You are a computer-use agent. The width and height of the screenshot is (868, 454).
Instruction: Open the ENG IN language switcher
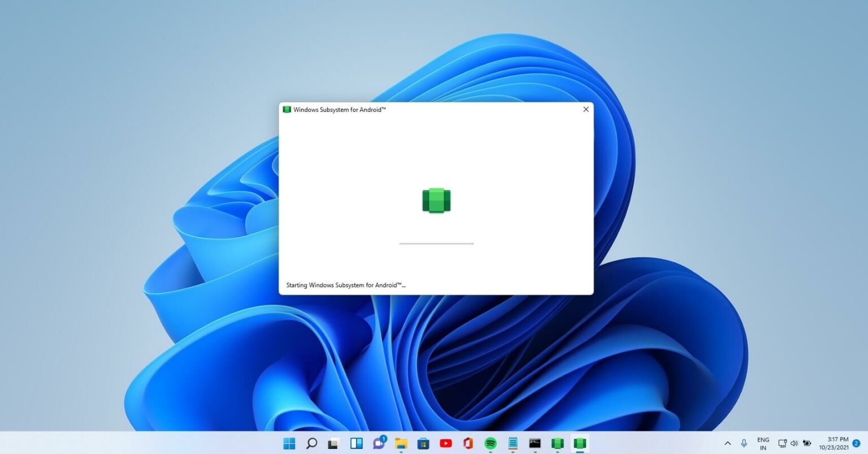[x=763, y=443]
